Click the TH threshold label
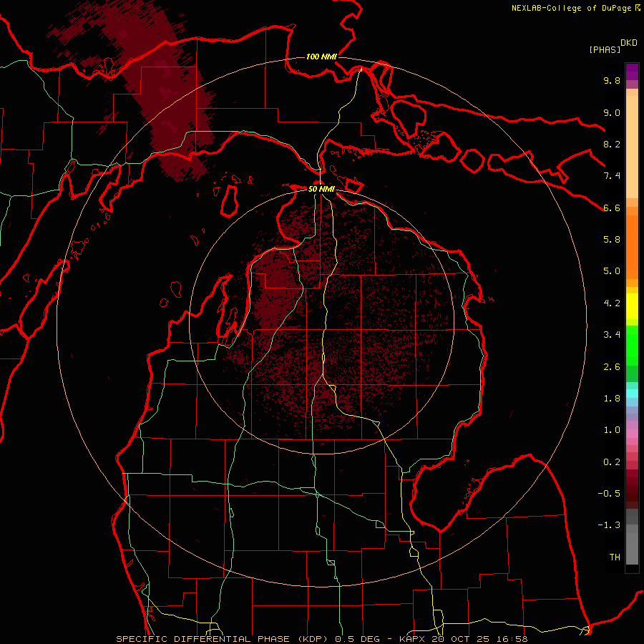The height and width of the screenshot is (644, 644). tap(615, 557)
